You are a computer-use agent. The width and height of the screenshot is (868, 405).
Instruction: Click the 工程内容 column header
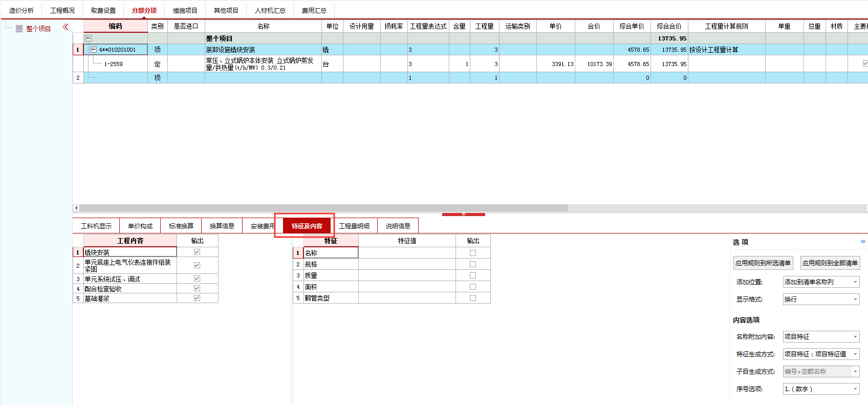tap(130, 241)
